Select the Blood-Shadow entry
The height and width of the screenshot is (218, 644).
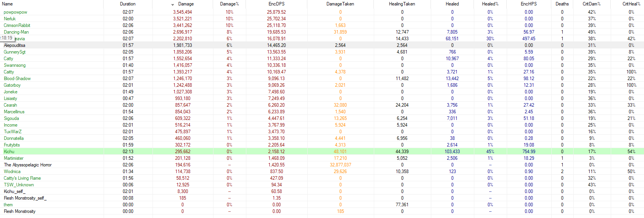click(17, 79)
